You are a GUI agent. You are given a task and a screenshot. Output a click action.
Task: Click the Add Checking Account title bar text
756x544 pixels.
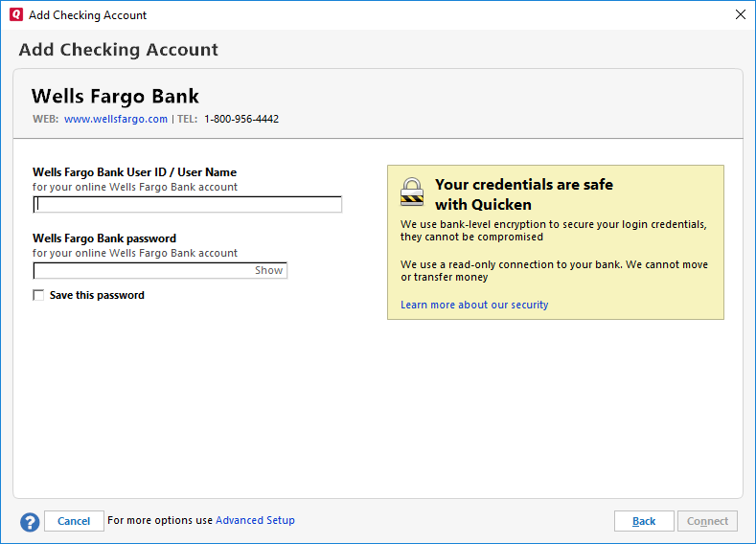pyautogui.click(x=88, y=15)
